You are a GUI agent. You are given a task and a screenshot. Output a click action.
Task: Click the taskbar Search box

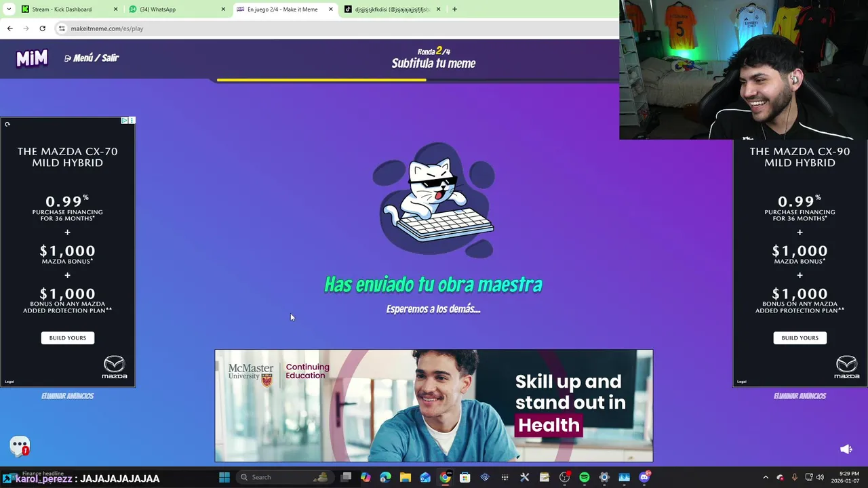pyautogui.click(x=284, y=477)
